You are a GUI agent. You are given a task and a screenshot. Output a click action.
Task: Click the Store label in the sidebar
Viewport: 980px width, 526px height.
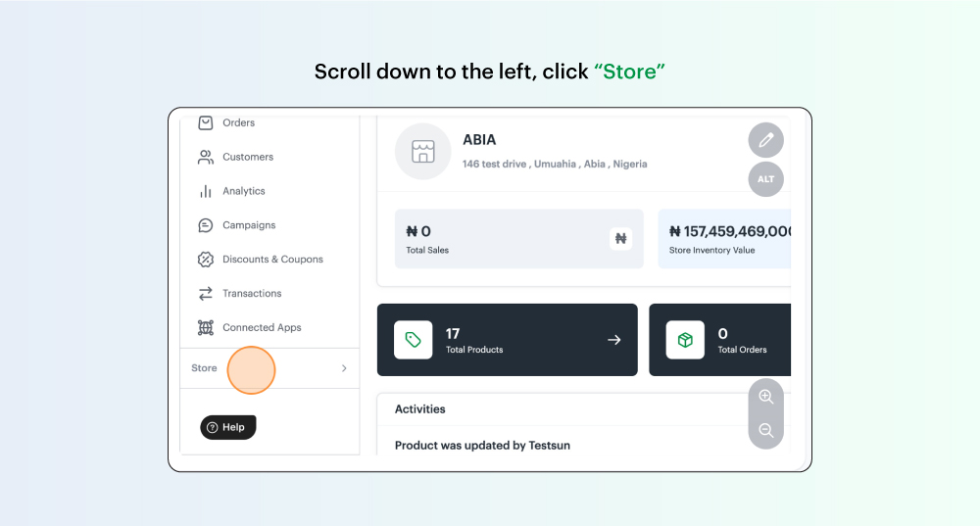tap(204, 368)
